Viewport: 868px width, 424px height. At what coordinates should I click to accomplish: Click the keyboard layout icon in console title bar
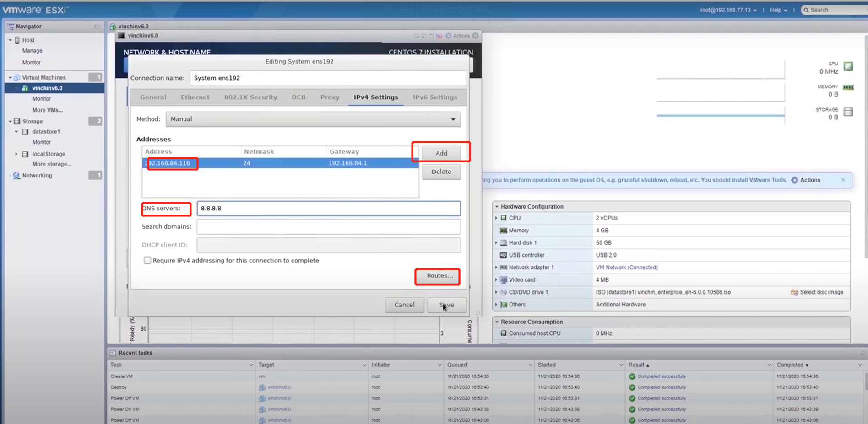439,36
